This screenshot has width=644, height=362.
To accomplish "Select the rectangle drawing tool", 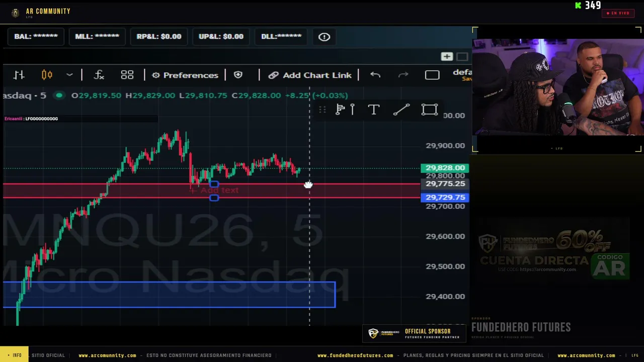I will (x=430, y=110).
